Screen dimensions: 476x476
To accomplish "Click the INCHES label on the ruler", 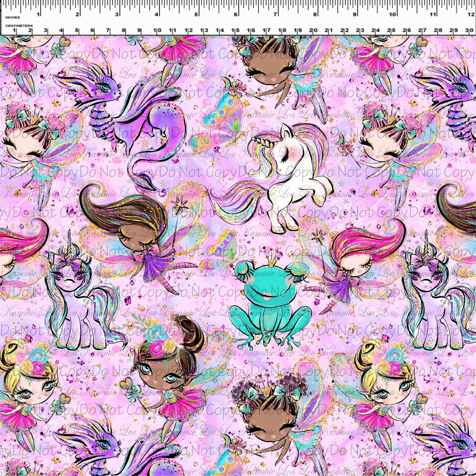I will tap(12, 18).
